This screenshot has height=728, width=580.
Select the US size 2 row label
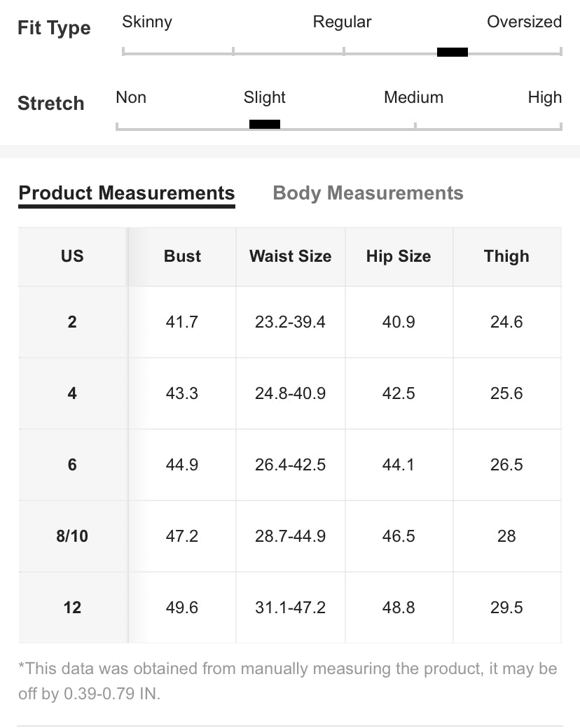tap(72, 322)
